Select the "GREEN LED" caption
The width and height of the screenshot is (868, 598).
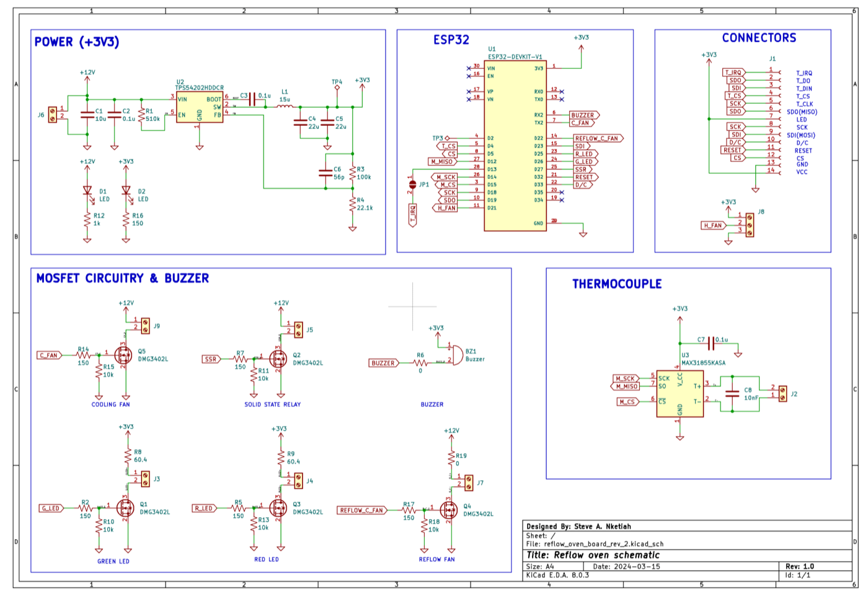tap(113, 561)
